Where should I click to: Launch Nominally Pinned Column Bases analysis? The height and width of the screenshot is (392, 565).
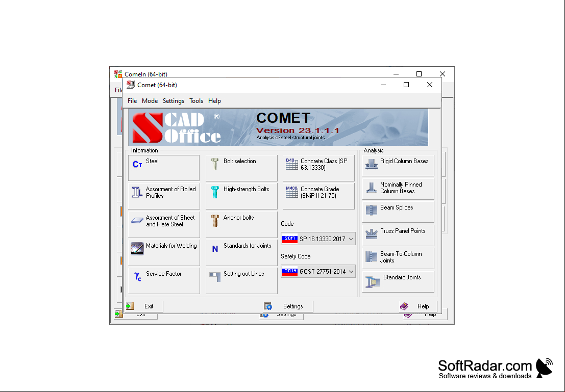pos(398,189)
